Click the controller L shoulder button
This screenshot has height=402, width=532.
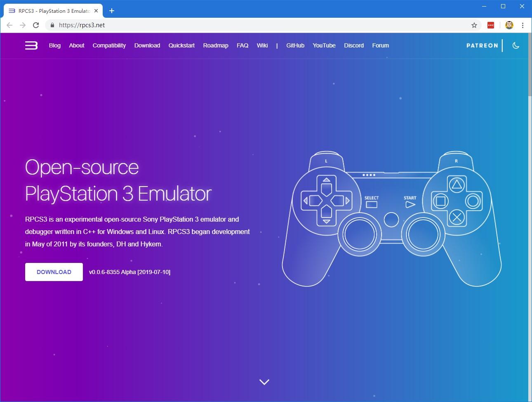coord(326,161)
